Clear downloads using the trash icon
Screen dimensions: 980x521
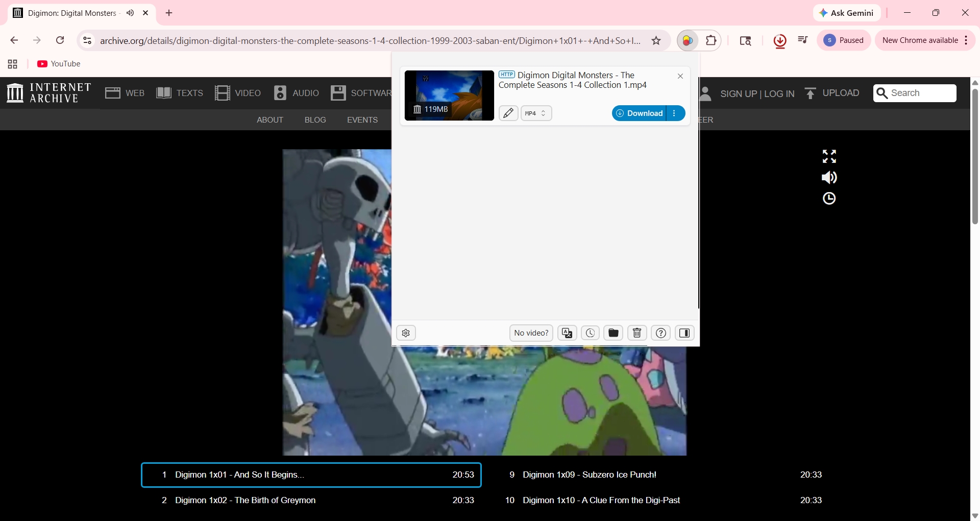[636, 333]
